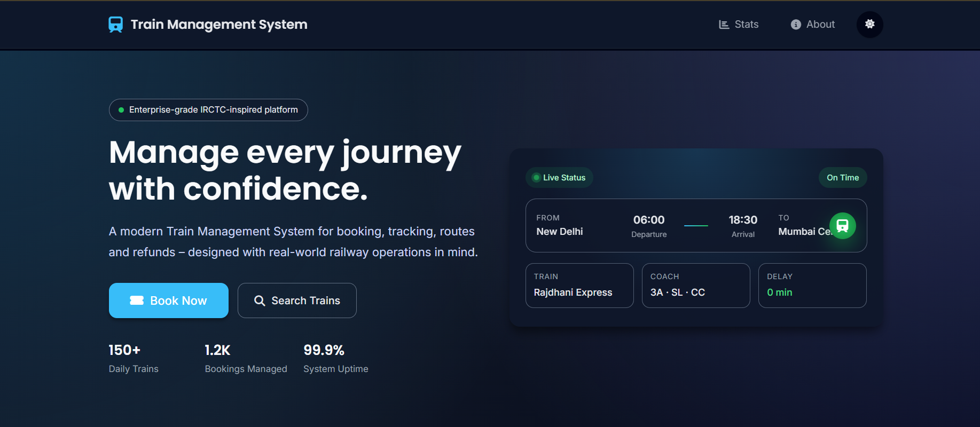Click the Search Trains button

click(x=297, y=301)
